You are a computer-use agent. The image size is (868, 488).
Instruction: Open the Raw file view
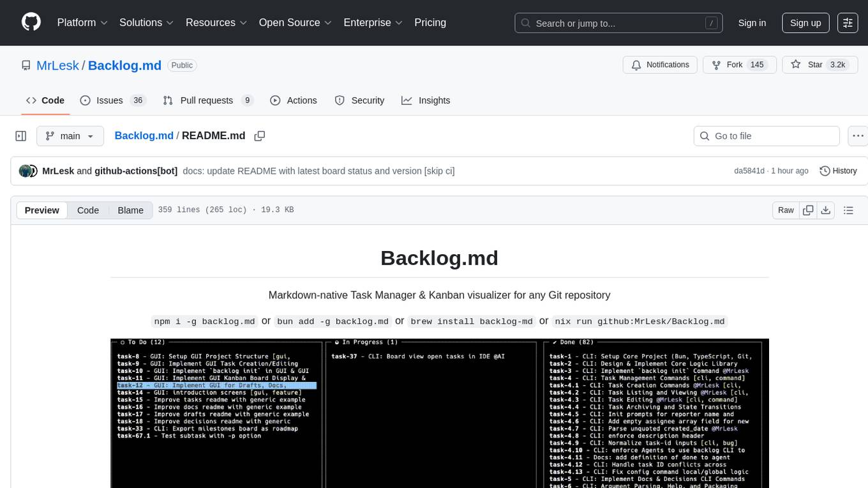point(786,210)
